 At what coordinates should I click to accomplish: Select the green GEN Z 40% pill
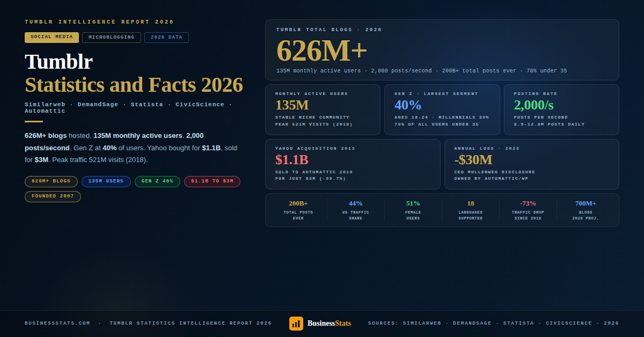[x=157, y=181]
